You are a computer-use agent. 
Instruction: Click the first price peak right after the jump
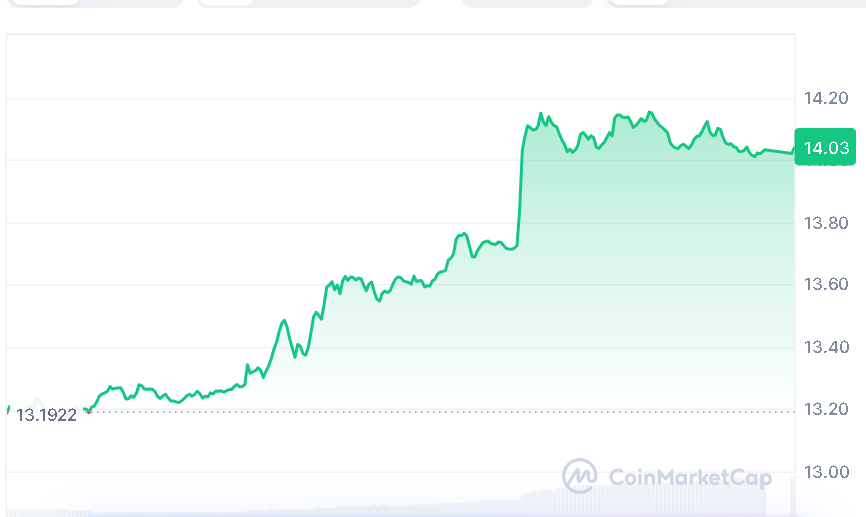click(x=541, y=115)
